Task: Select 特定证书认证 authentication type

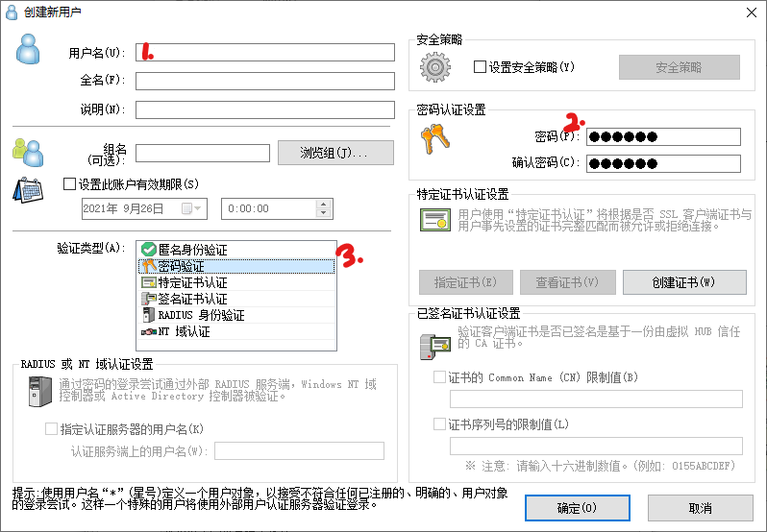Action: click(x=236, y=282)
